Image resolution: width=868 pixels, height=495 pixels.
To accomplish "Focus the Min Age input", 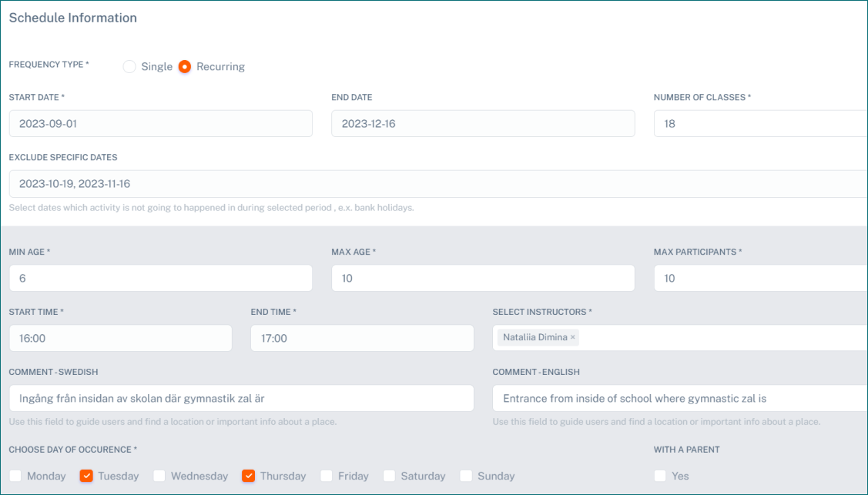I will click(160, 279).
